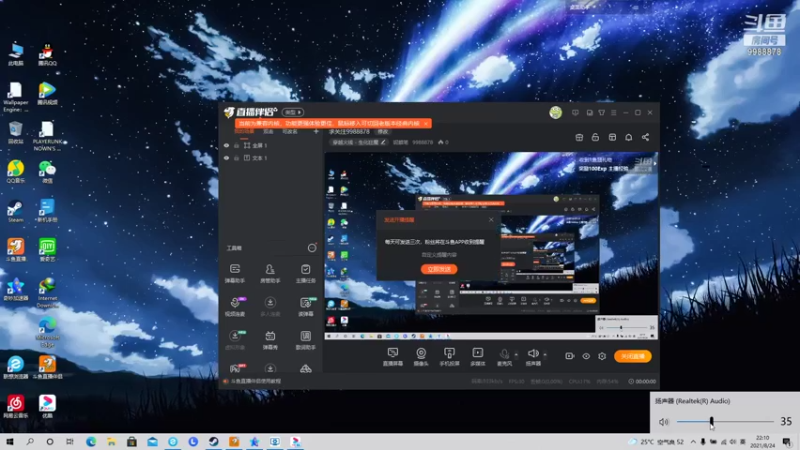Open the settings gear beside 关闭直播
The width and height of the screenshot is (800, 450).
click(602, 356)
